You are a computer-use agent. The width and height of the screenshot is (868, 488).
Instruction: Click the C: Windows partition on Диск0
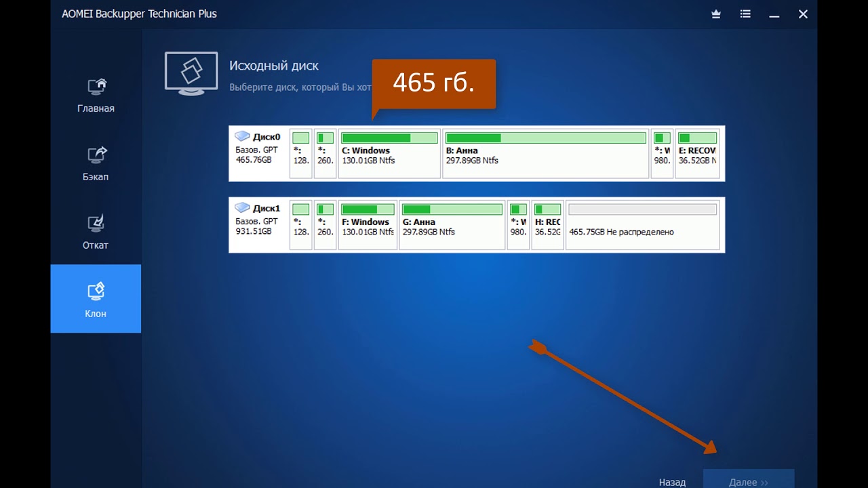pos(389,154)
